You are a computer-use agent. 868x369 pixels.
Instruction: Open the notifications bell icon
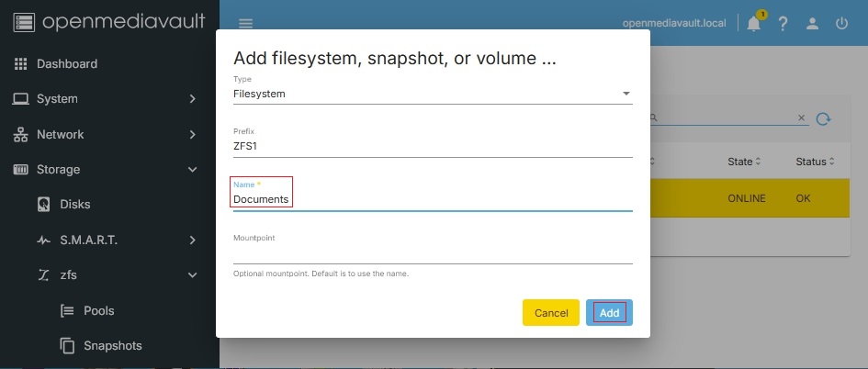[754, 24]
